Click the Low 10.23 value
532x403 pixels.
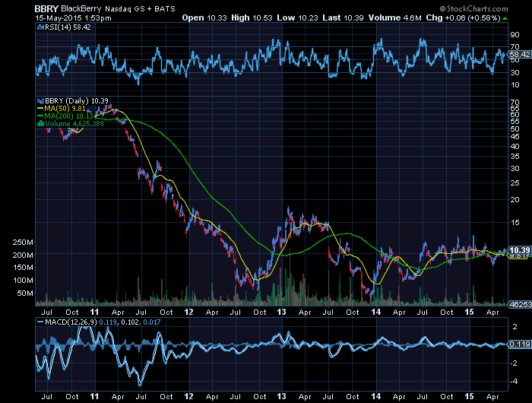297,17
